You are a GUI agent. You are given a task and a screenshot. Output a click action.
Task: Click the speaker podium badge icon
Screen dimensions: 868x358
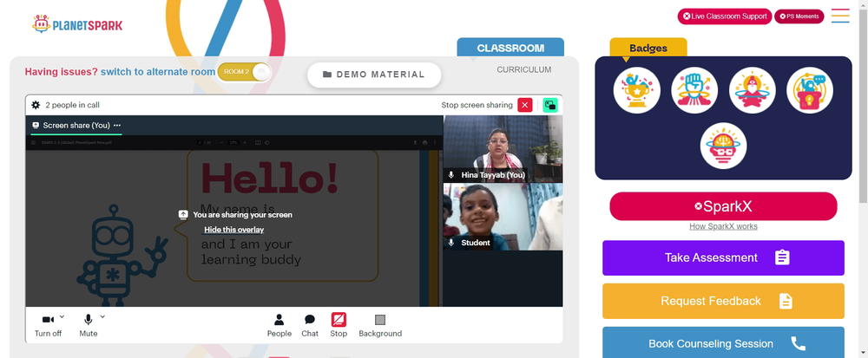click(810, 90)
